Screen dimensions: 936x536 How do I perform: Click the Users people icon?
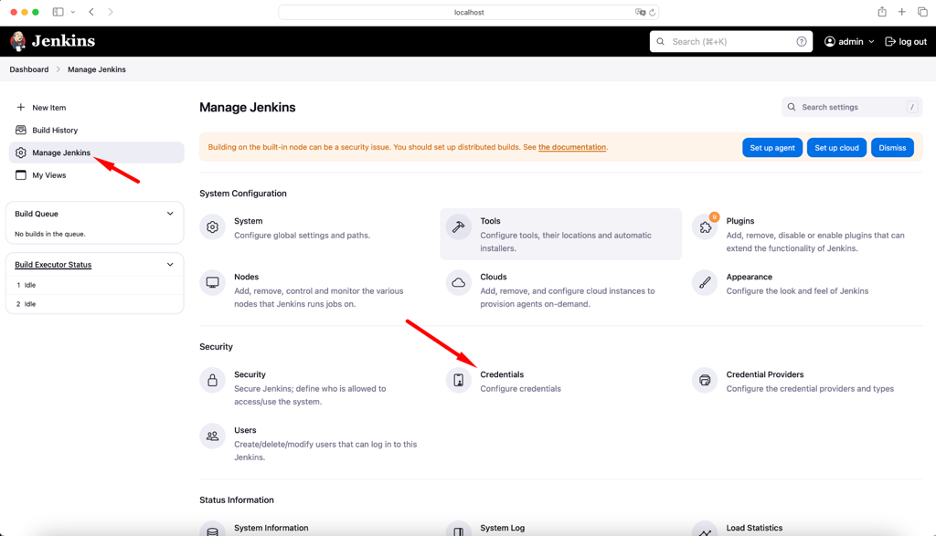coord(212,436)
